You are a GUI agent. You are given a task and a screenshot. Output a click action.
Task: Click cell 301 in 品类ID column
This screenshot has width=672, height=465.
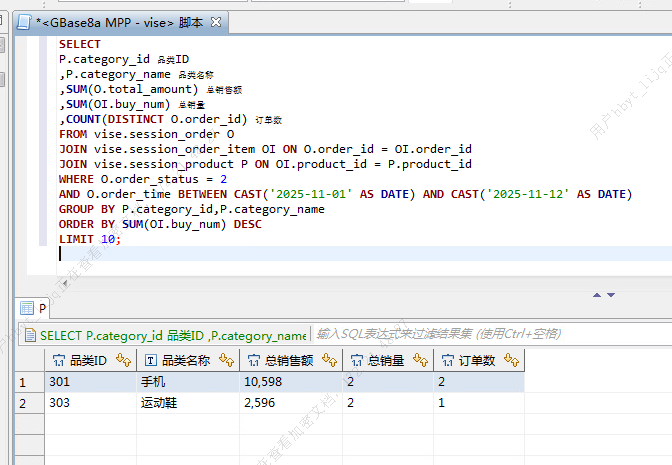(x=90, y=382)
